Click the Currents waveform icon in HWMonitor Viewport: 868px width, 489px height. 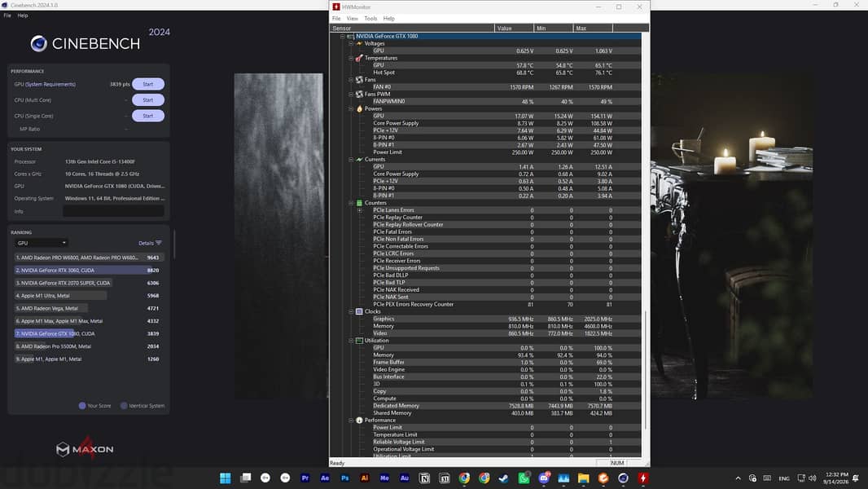tap(359, 160)
